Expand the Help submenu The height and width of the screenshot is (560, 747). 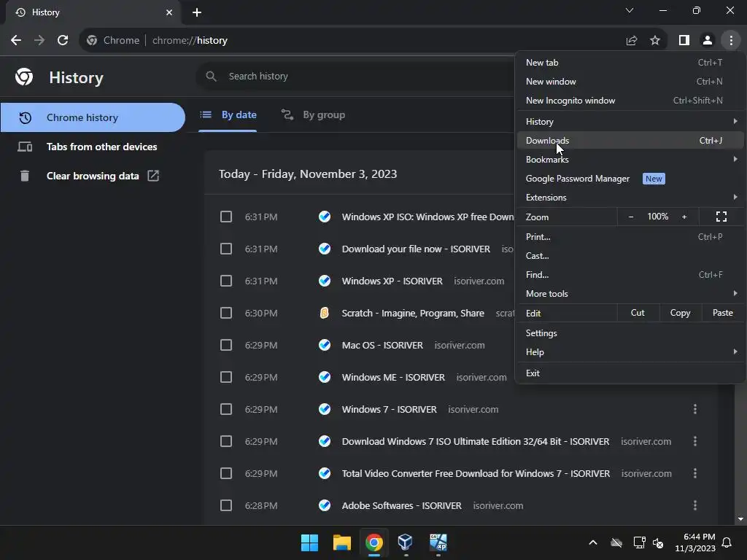(x=630, y=352)
